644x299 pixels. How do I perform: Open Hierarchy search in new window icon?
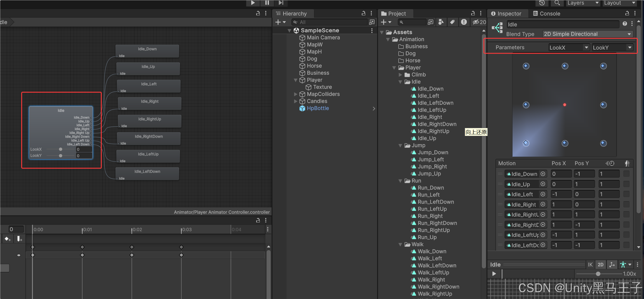coord(372,22)
